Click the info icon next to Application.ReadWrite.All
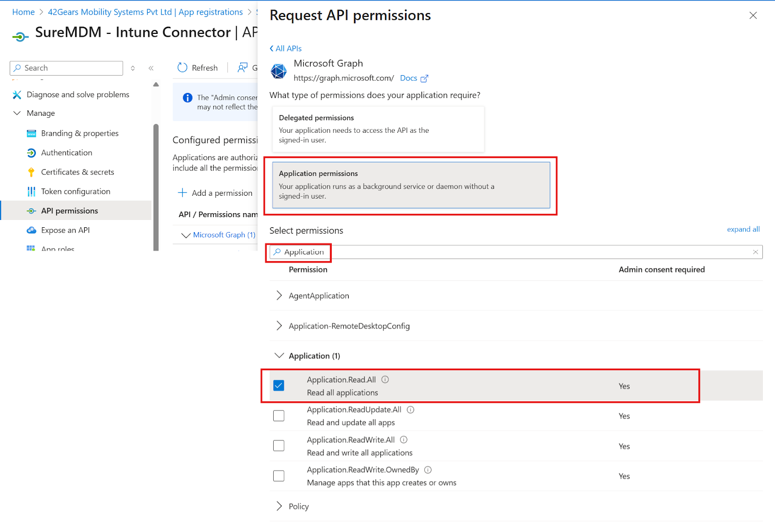The image size is (775, 532). pos(403,440)
